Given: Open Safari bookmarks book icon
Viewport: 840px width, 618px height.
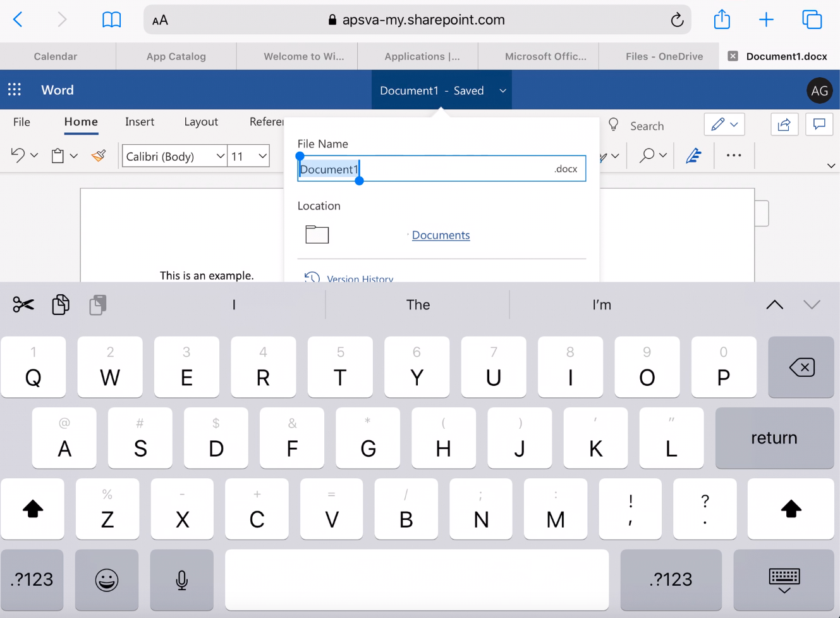Looking at the screenshot, I should click(x=111, y=20).
